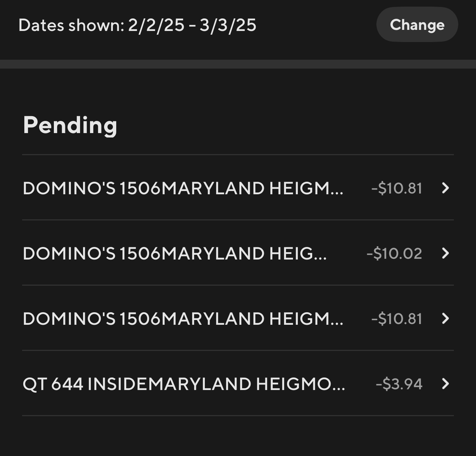Click the gray section divider bar

238,64
